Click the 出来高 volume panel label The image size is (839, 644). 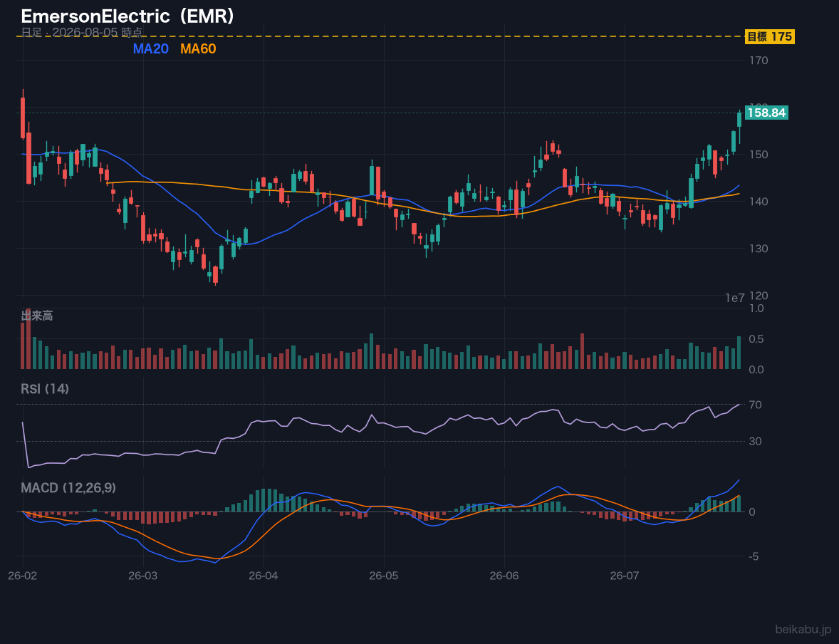[x=37, y=316]
